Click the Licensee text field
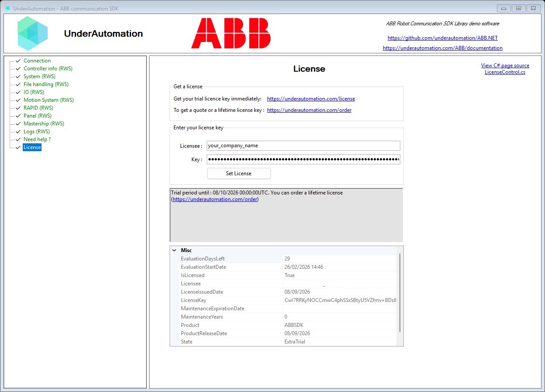545x392 pixels. click(x=303, y=146)
